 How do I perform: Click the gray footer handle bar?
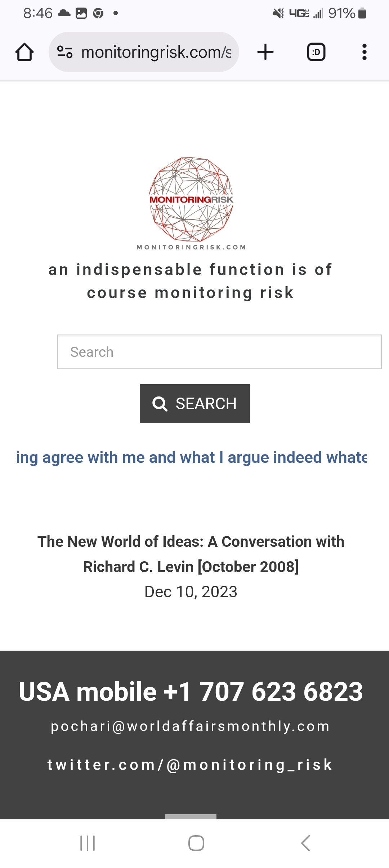(x=191, y=816)
